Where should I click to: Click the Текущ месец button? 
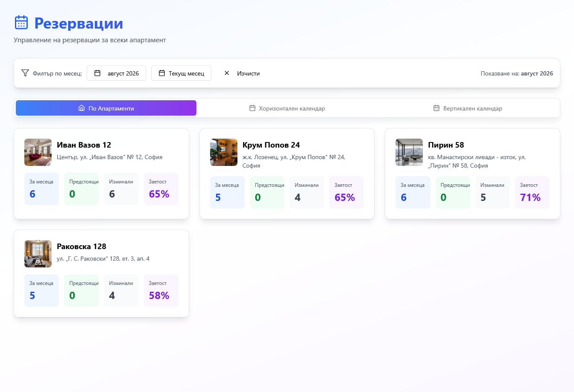pyautogui.click(x=181, y=73)
